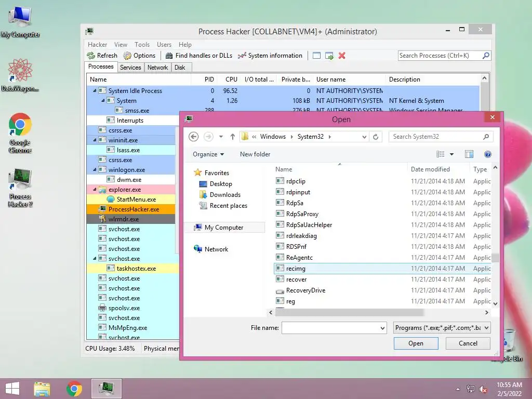Collapse the winlogon.exe tree node

pos(95,169)
